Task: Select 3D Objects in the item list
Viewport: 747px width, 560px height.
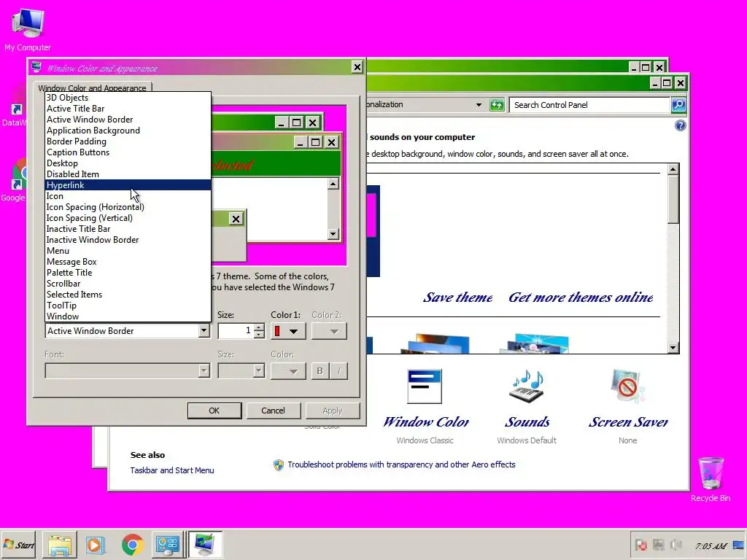Action: (128, 98)
